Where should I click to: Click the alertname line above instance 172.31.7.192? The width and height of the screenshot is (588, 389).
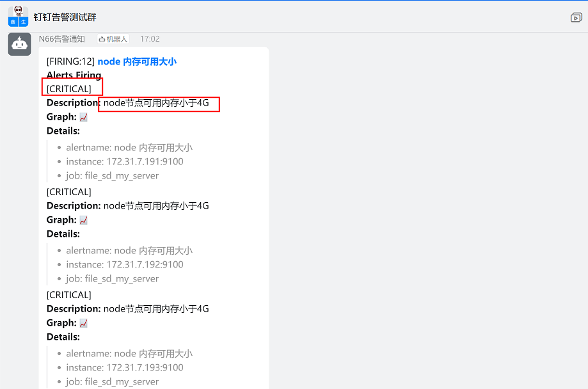129,251
